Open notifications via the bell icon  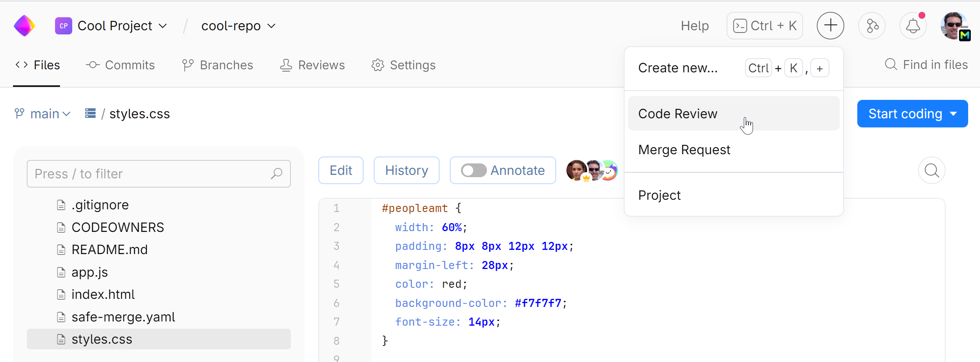coord(913,26)
